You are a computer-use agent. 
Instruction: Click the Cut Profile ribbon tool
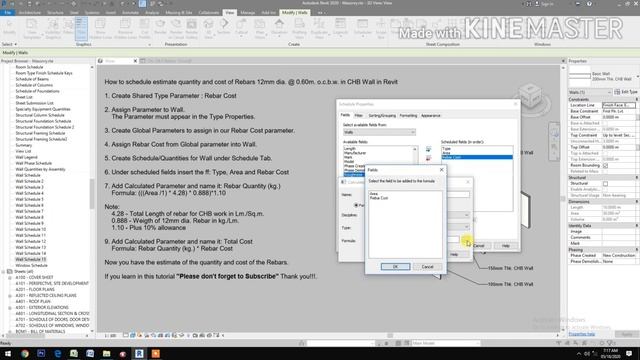[x=144, y=28]
